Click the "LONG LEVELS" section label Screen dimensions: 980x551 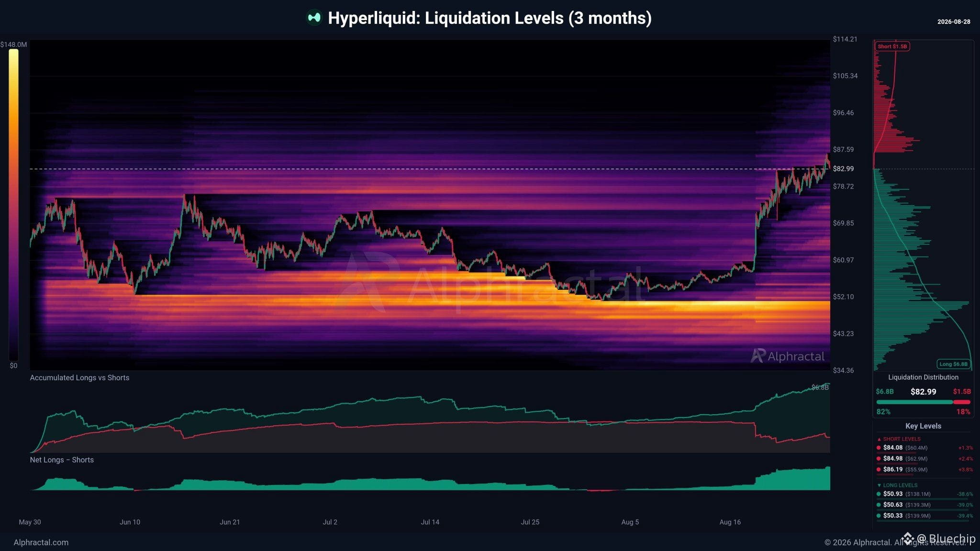[x=900, y=485]
